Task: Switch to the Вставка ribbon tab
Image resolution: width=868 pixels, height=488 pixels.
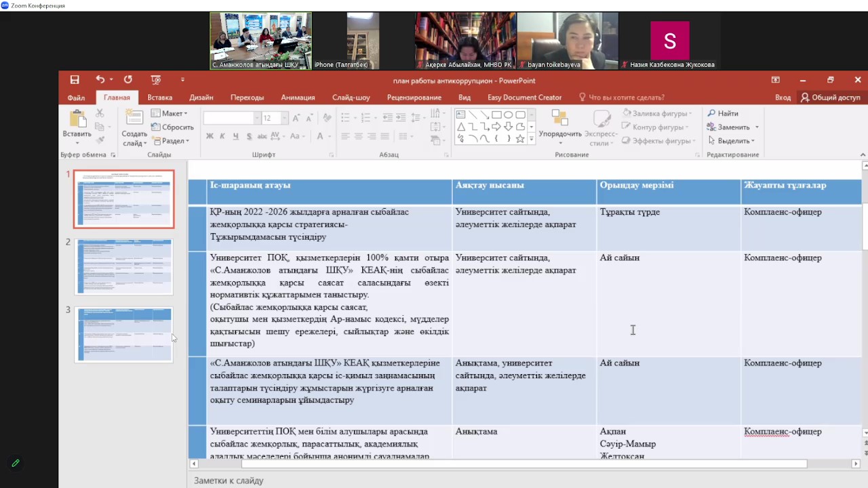Action: (159, 98)
